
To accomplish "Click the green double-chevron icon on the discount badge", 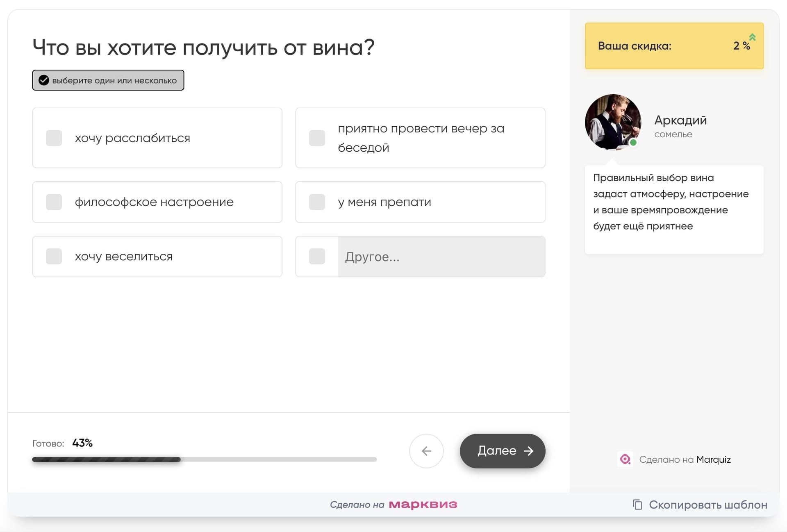I will point(753,38).
